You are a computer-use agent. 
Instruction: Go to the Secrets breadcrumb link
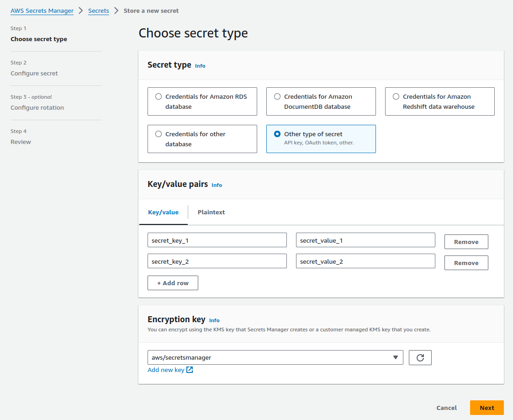tap(99, 11)
